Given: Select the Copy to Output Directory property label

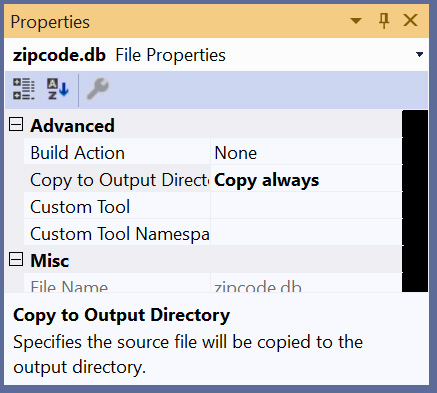Looking at the screenshot, I should [x=117, y=180].
